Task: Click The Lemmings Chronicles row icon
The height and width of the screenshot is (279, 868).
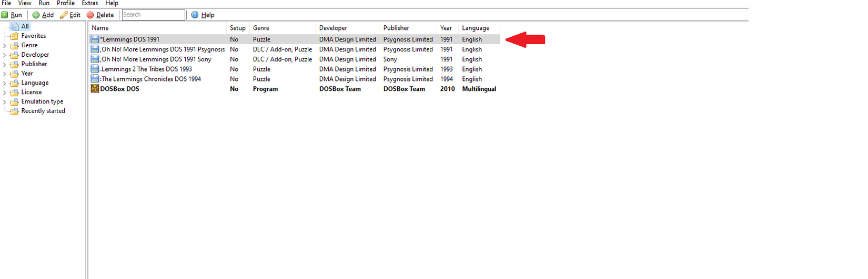Action: pyautogui.click(x=95, y=79)
